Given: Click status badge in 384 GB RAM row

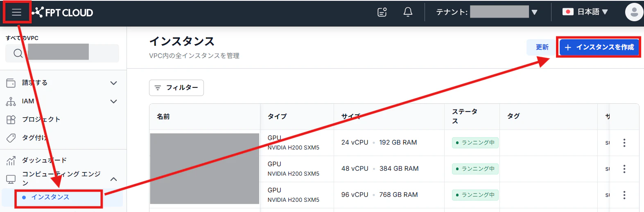Looking at the screenshot, I should pos(475,169).
